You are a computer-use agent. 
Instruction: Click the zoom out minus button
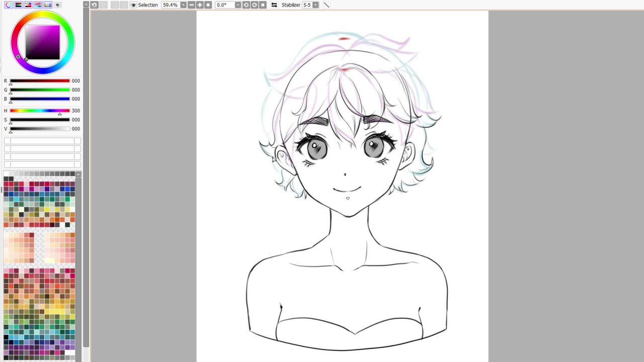click(x=192, y=5)
